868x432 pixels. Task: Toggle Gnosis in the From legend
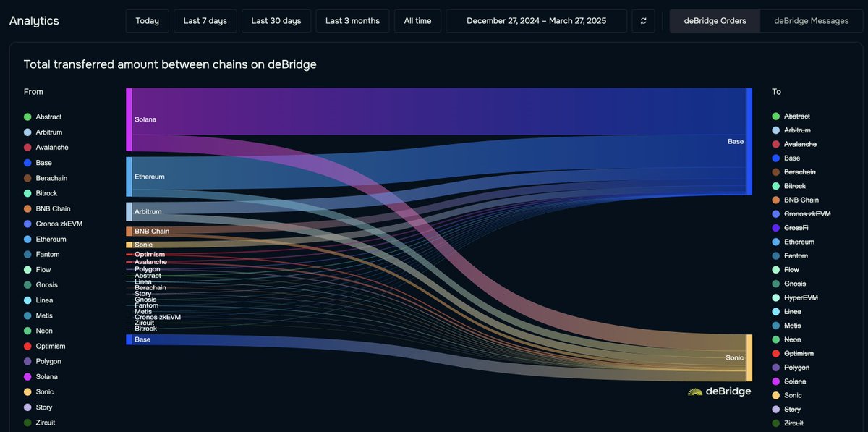pos(41,285)
